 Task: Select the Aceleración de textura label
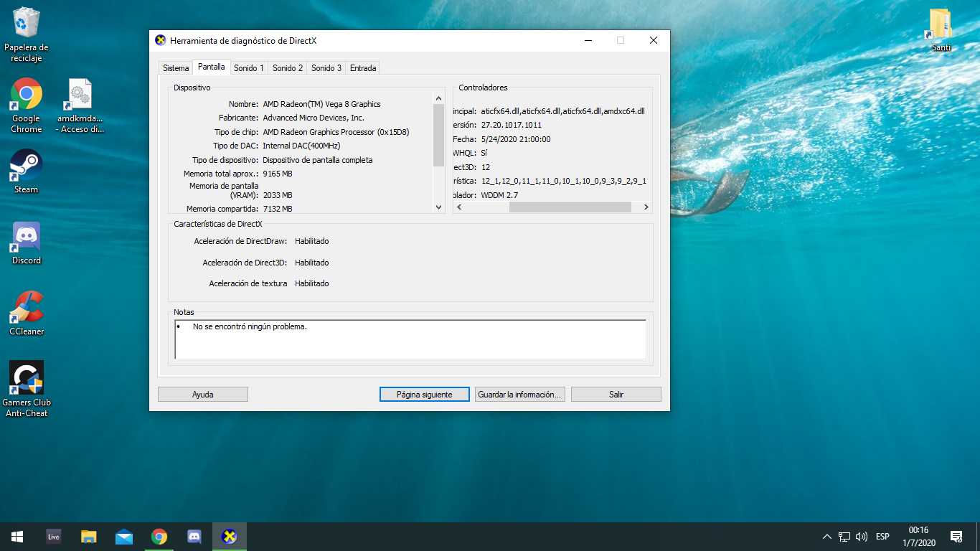(x=248, y=283)
